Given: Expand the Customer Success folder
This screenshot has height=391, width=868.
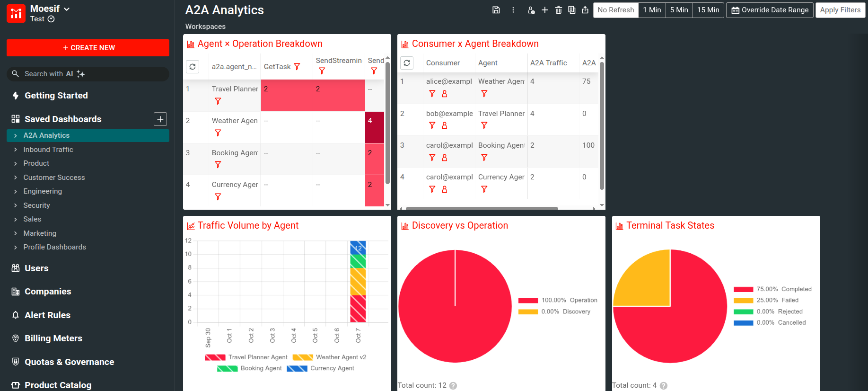Looking at the screenshot, I should click(16, 178).
